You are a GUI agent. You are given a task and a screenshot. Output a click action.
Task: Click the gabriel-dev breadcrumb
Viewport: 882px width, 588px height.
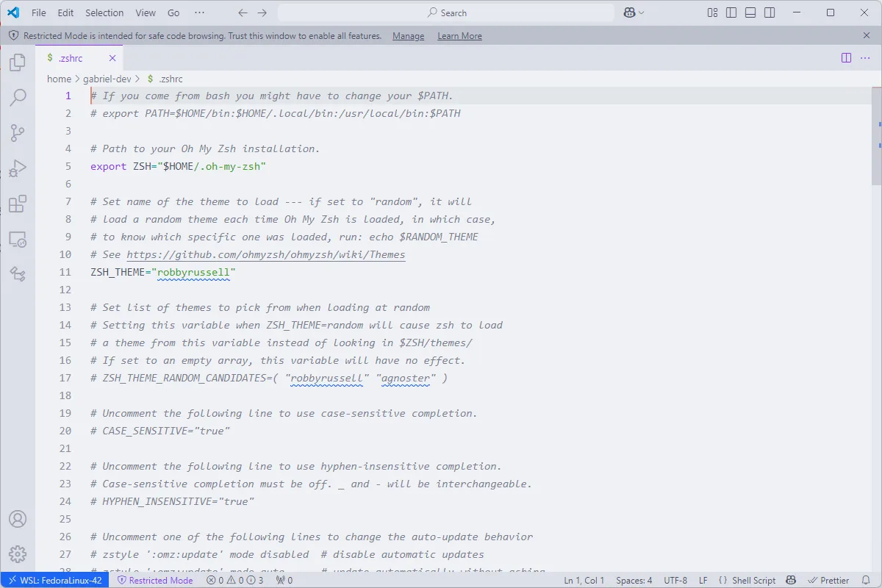(107, 79)
